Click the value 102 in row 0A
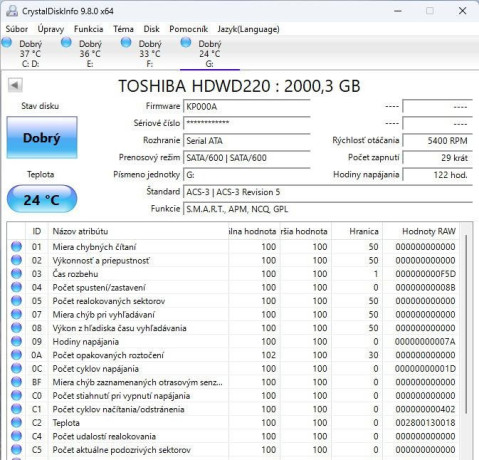479x460 pixels. pyautogui.click(x=269, y=355)
